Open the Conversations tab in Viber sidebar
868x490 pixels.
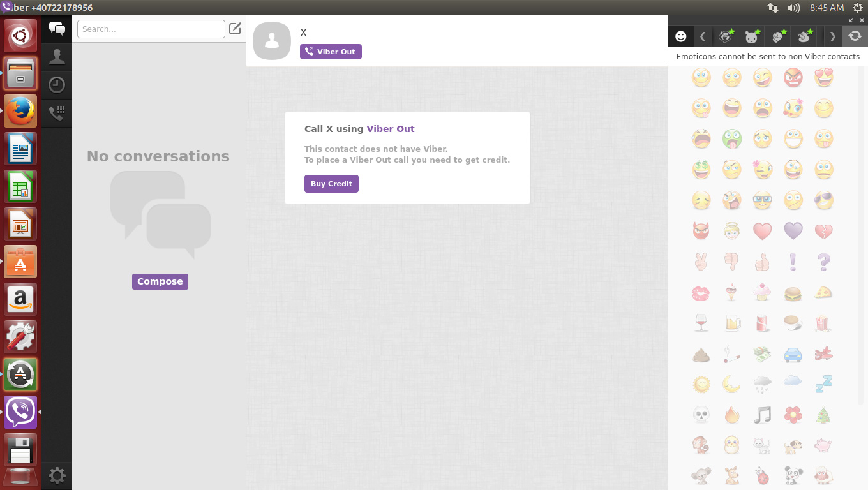click(x=57, y=29)
